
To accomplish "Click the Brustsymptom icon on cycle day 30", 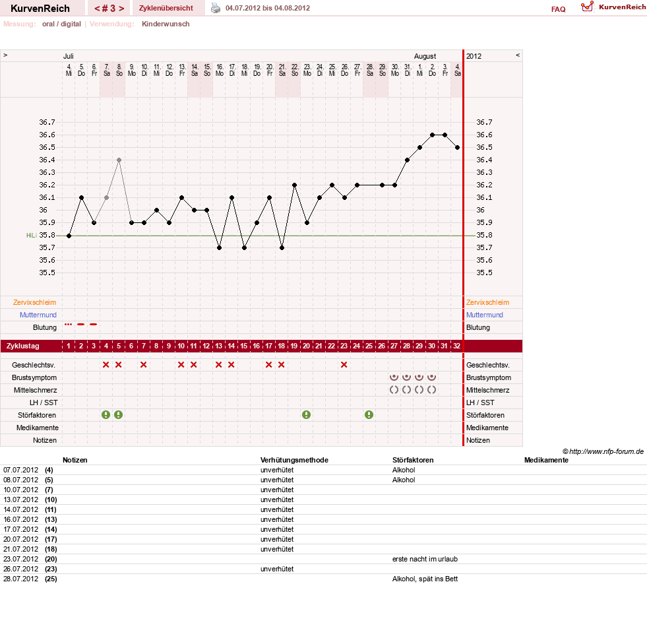I will (431, 377).
